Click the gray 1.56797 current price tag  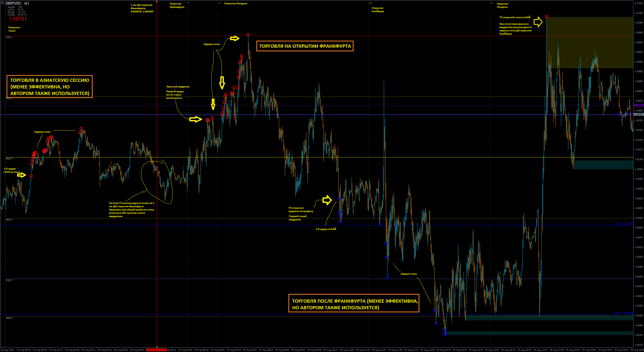pyautogui.click(x=638, y=114)
